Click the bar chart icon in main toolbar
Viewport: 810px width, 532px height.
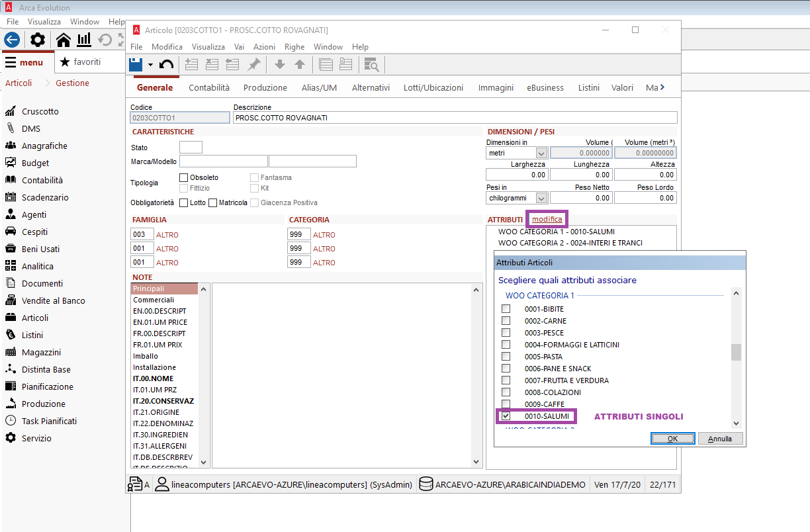click(x=84, y=40)
